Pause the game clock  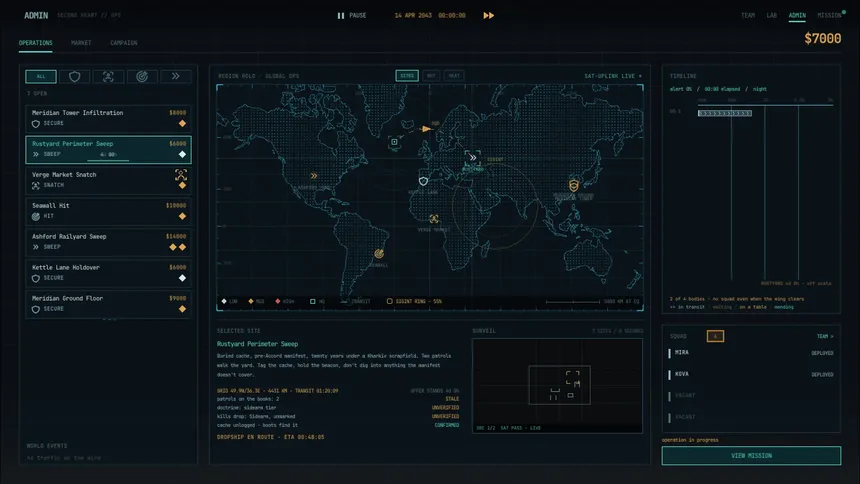click(x=352, y=15)
